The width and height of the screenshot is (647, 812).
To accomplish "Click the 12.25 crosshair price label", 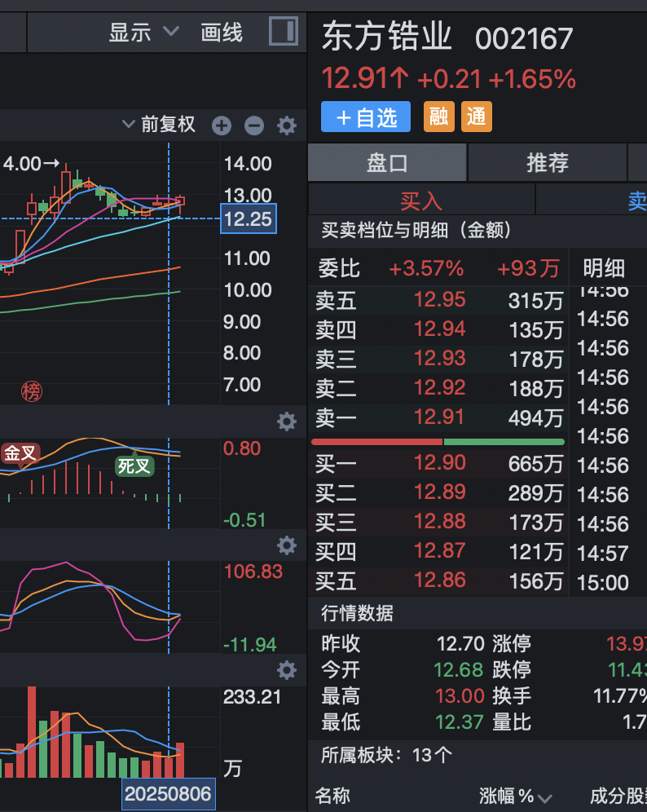I will click(249, 218).
